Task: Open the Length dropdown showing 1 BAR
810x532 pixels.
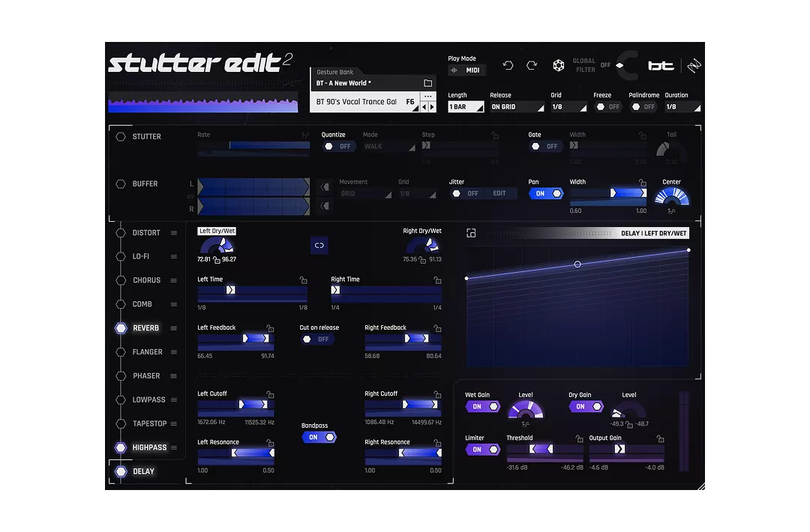Action: [465, 106]
